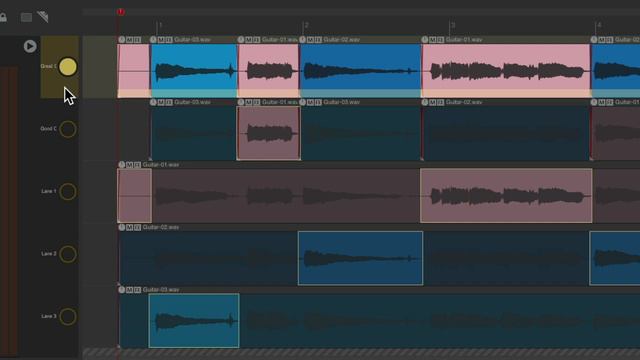Click the "Lane 3" label
640x360 pixels.
(49, 316)
